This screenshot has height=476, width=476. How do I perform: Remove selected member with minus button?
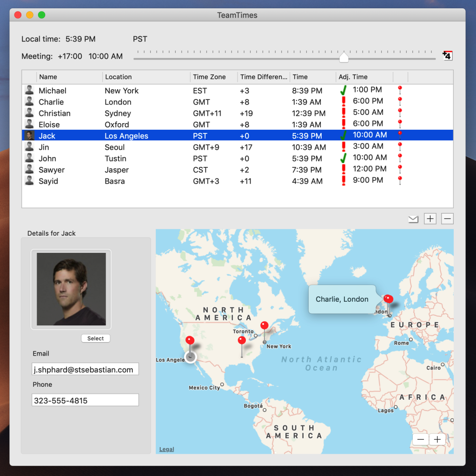click(448, 218)
